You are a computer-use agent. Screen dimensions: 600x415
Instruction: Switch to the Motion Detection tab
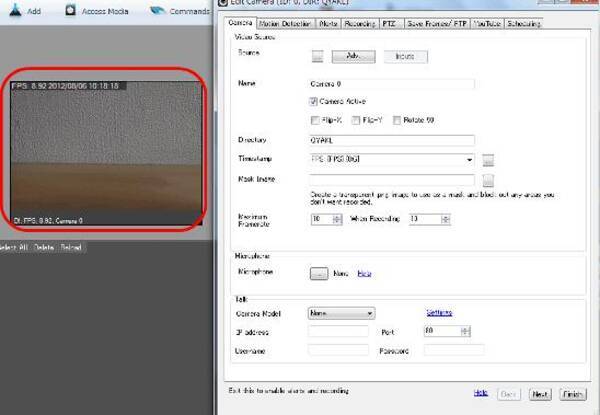pyautogui.click(x=281, y=22)
